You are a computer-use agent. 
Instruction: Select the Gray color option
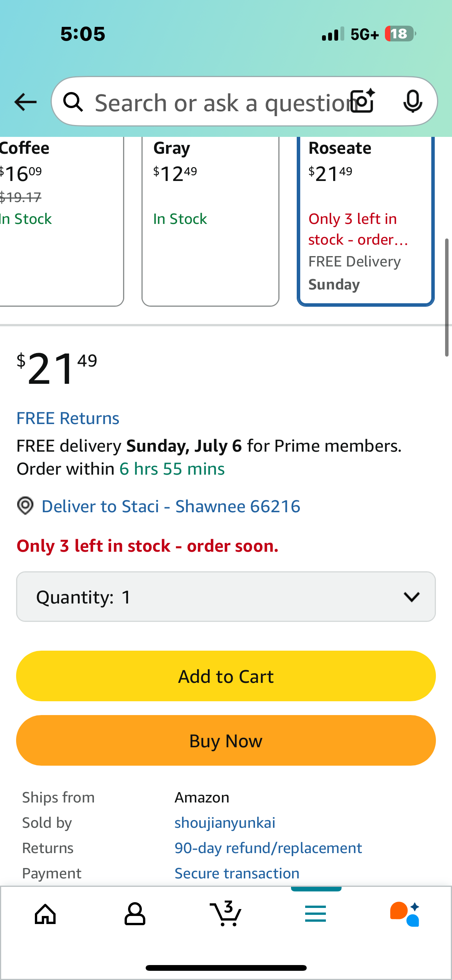(210, 222)
